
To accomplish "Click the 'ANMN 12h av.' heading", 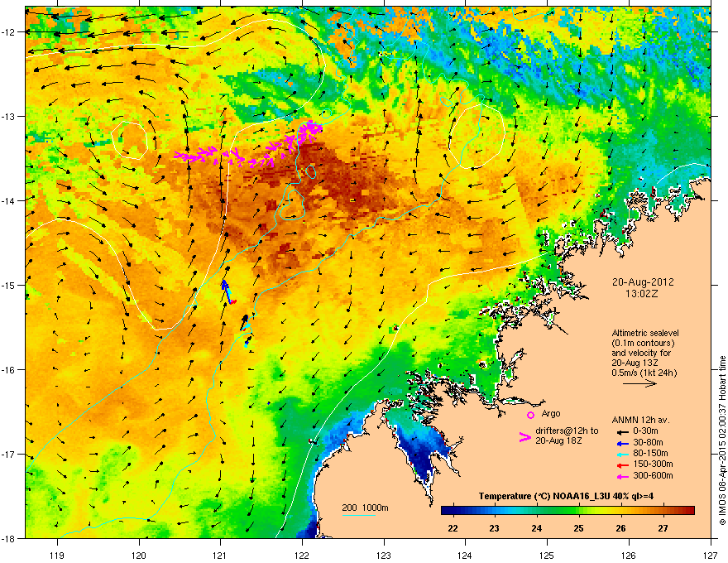I will tap(640, 421).
